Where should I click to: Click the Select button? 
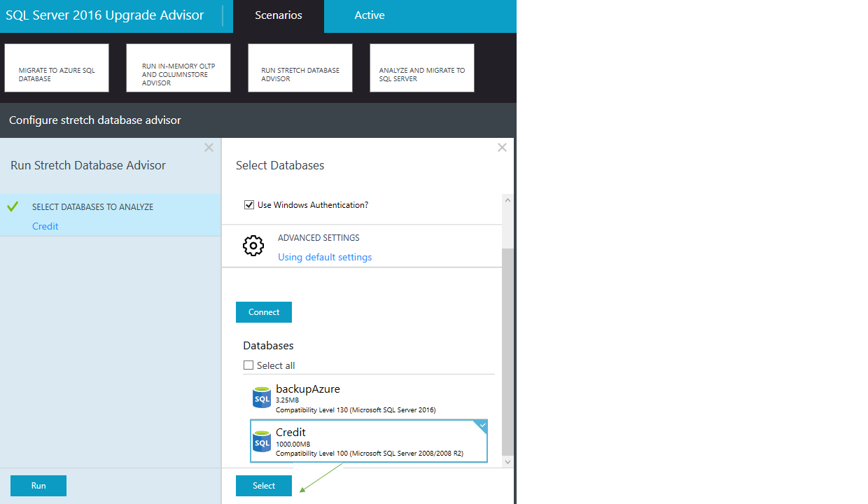pos(264,486)
